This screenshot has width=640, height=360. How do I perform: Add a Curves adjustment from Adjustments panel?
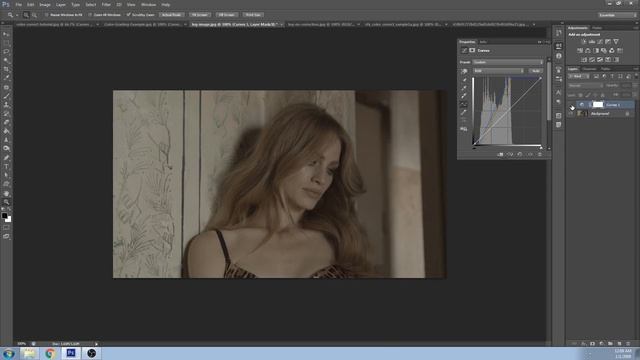(600, 42)
